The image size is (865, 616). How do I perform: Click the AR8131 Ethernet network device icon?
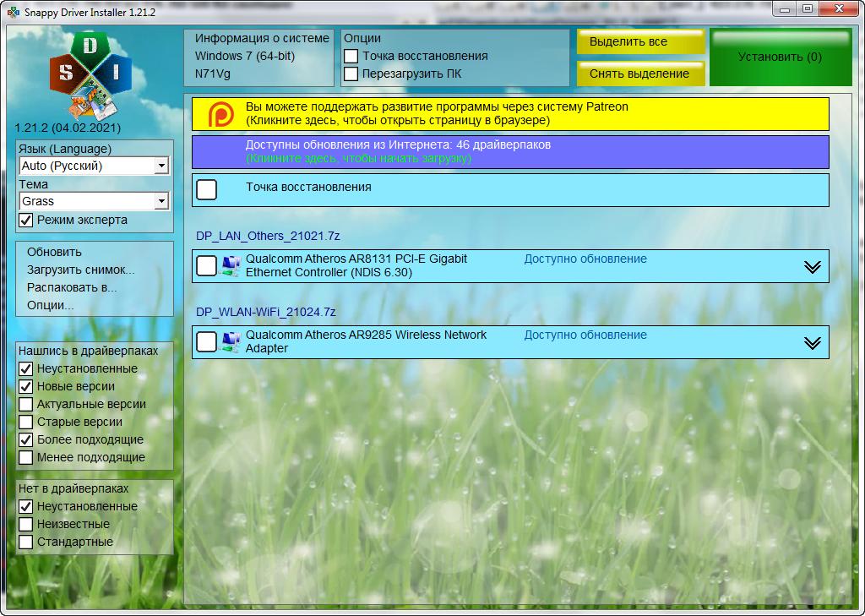coord(231,266)
